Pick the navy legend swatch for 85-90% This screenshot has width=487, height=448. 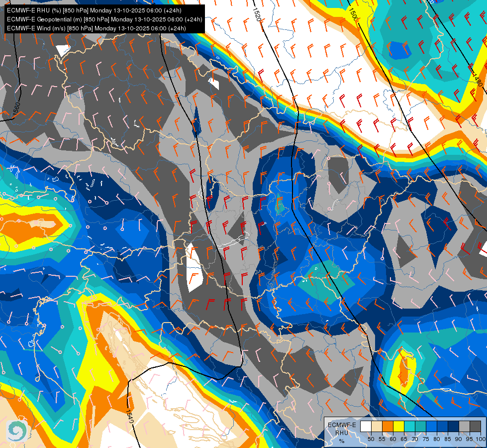454,426
